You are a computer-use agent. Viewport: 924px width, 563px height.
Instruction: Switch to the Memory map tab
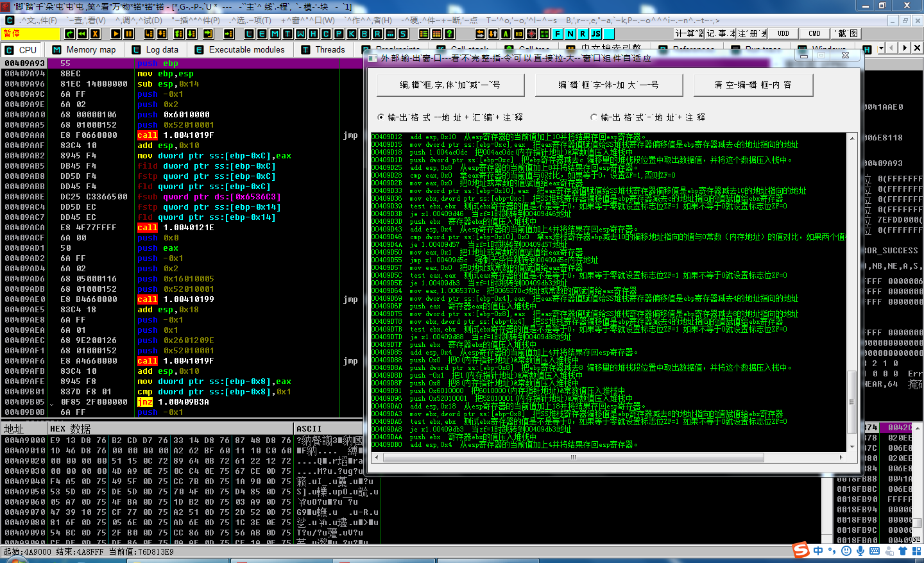click(84, 49)
